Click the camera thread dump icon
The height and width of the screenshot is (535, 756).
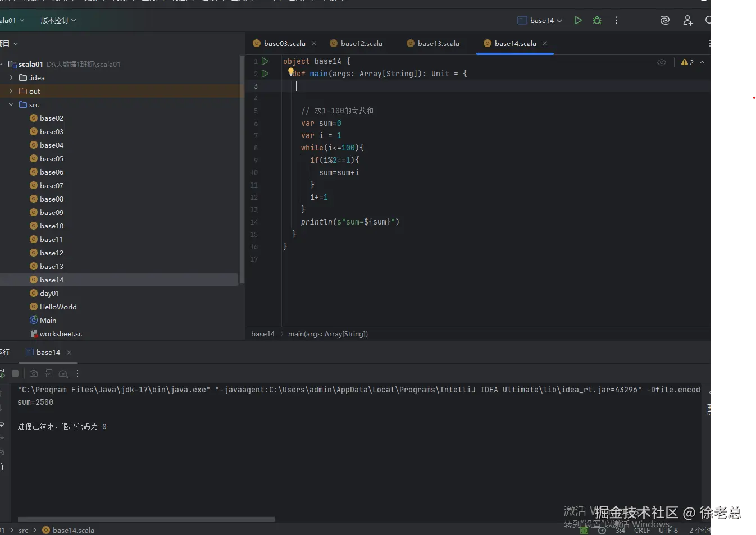(34, 373)
